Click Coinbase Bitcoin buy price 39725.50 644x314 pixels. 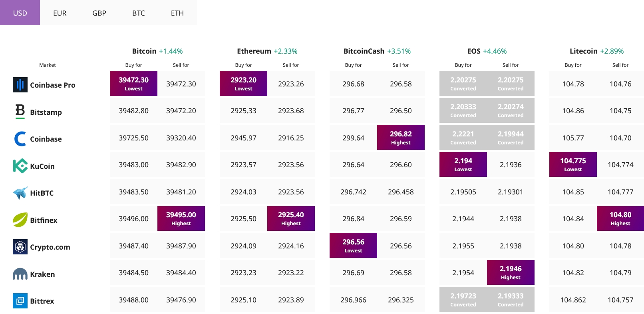(x=133, y=138)
